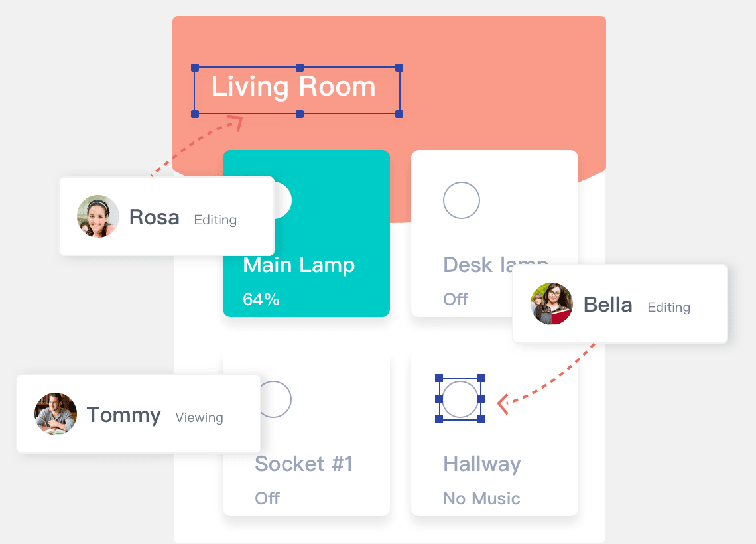Click the top-left handle of Living Room selection
This screenshot has height=544, width=756.
pyautogui.click(x=195, y=68)
